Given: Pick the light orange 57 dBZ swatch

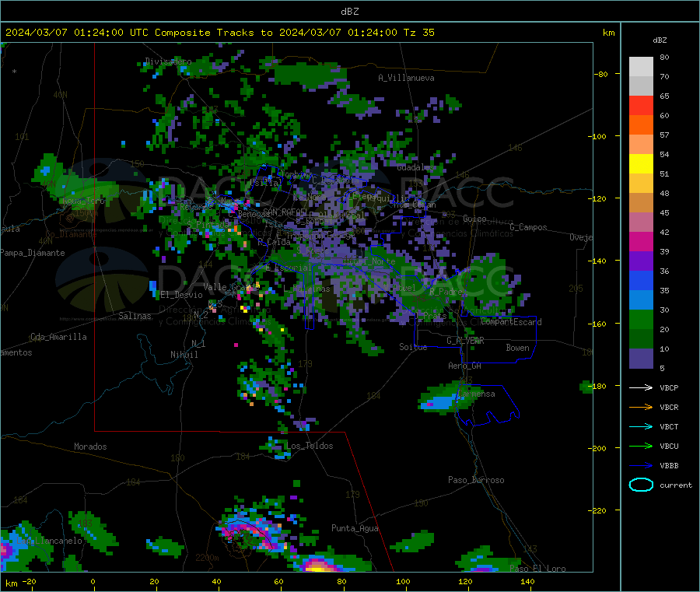Looking at the screenshot, I should 641,145.
